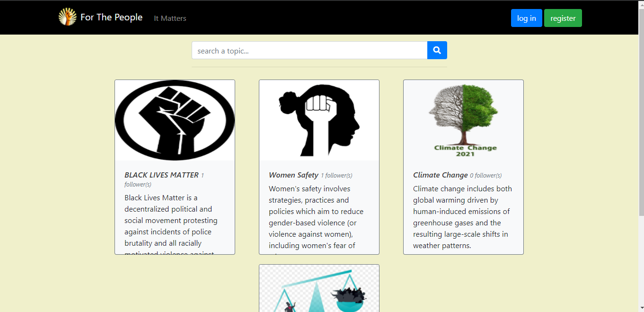Open the Climate Change 2021 tree image
The height and width of the screenshot is (312, 644).
(463, 120)
